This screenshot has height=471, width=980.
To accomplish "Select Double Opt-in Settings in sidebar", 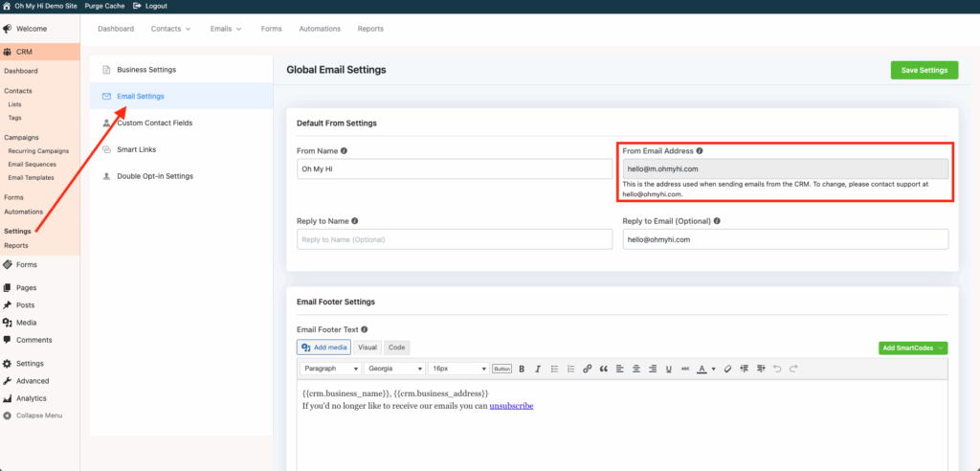I will [154, 176].
